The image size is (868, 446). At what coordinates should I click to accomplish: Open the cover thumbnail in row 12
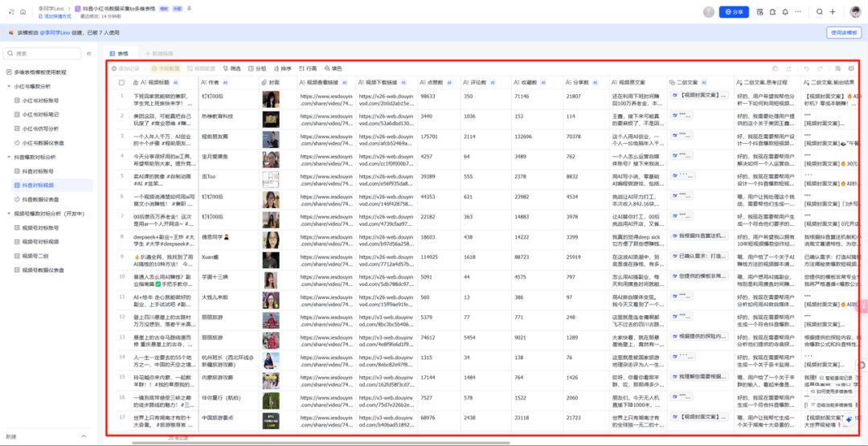click(x=270, y=321)
